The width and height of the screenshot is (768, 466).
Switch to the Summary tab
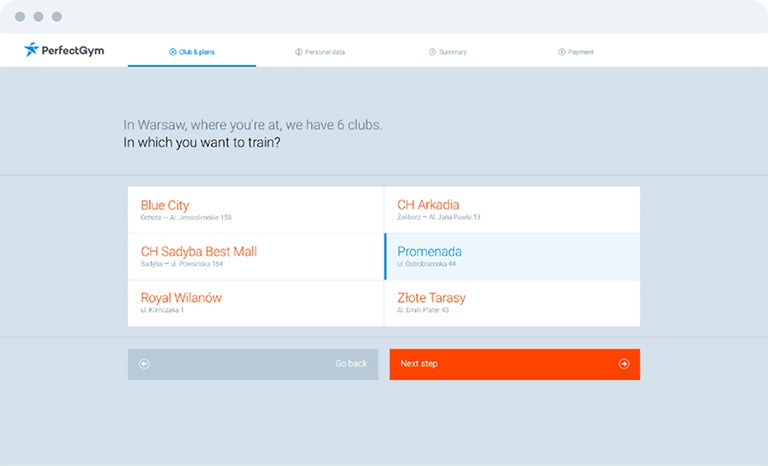click(x=448, y=52)
